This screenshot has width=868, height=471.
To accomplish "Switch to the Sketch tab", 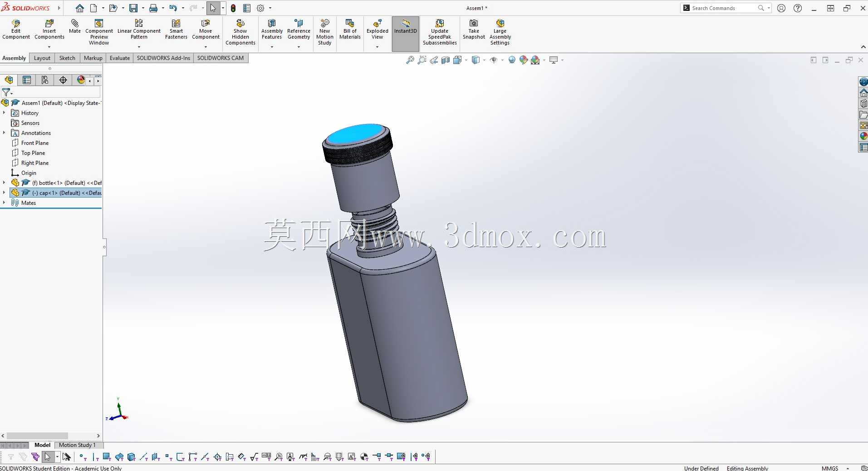I will point(67,58).
